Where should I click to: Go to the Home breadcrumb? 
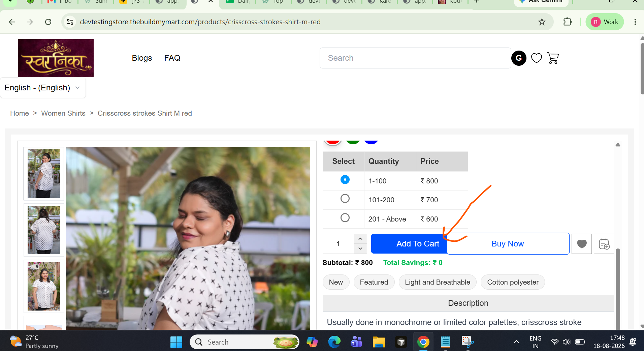pos(20,113)
